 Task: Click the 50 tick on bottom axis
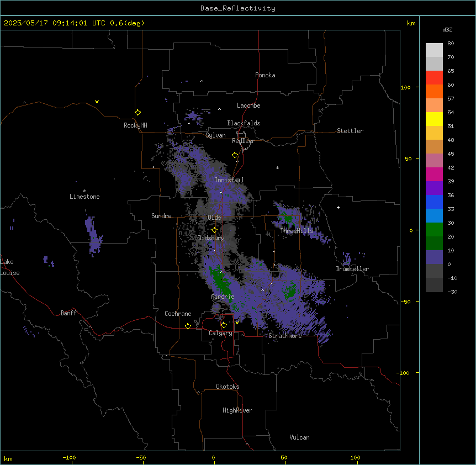[x=284, y=457]
